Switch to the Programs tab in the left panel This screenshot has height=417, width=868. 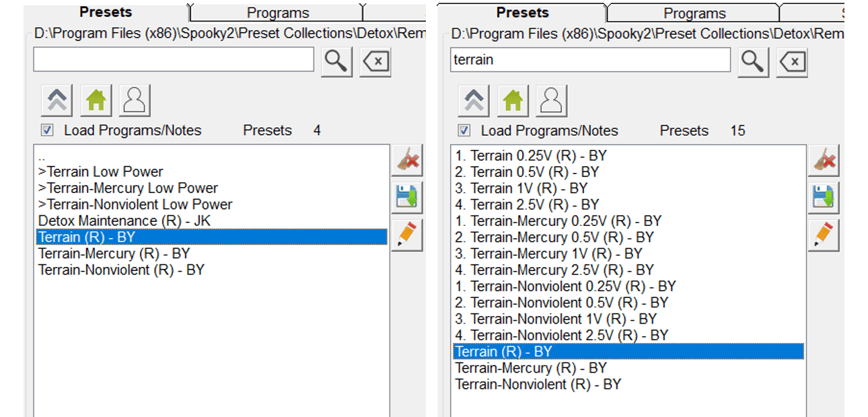[x=277, y=13]
